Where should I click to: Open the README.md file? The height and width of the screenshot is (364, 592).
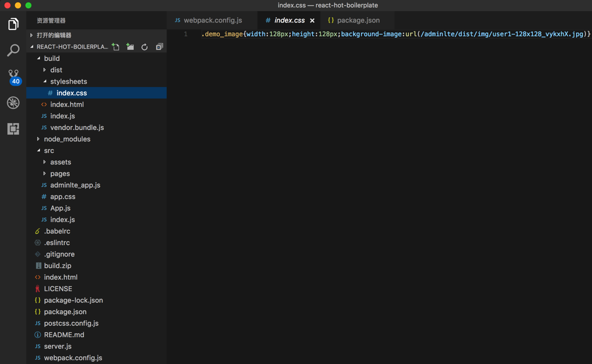(96, 335)
